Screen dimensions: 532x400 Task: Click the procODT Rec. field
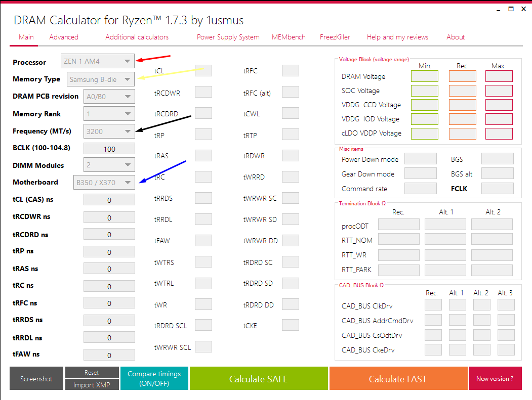click(399, 225)
